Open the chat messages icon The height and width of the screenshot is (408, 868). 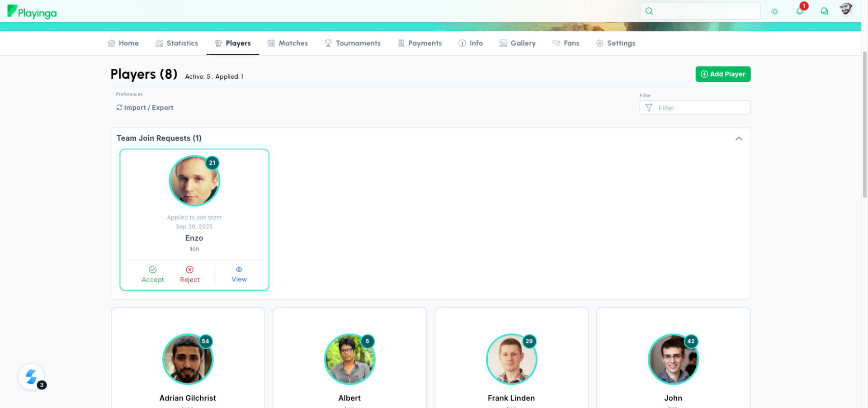pos(824,11)
